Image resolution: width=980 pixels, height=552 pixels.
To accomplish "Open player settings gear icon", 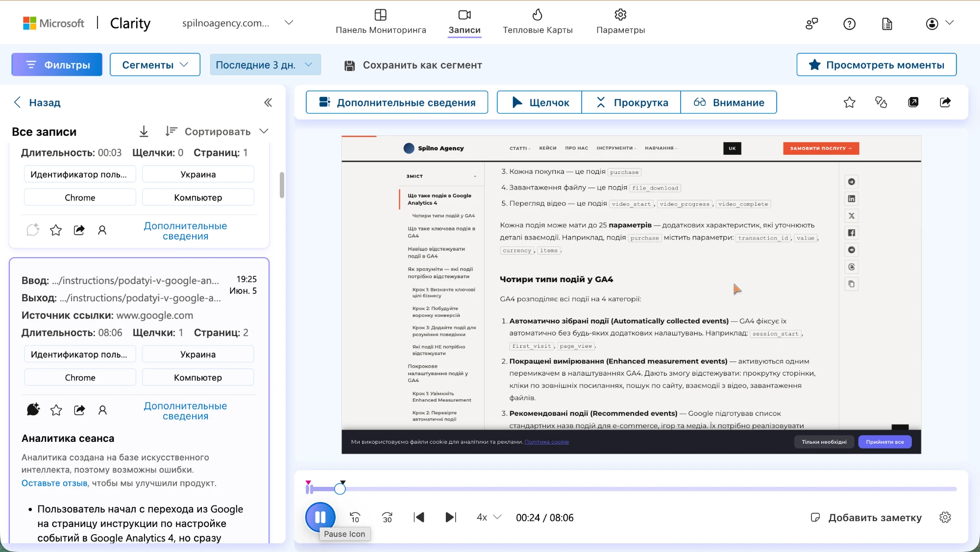I will 945,517.
